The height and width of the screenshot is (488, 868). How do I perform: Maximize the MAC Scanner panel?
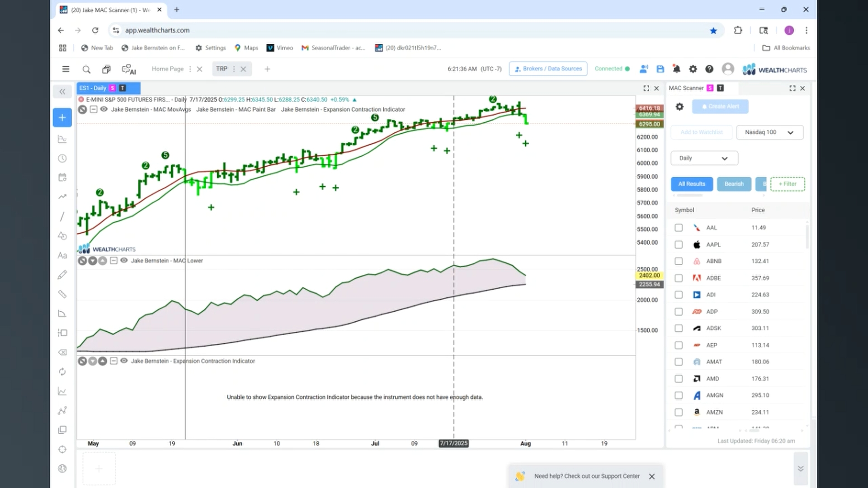pyautogui.click(x=793, y=88)
